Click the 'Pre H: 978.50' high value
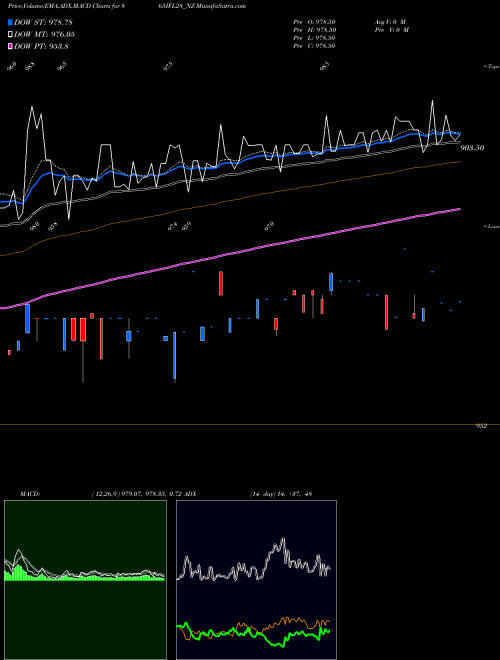Screen dimensions: 500x660 coord(314,30)
